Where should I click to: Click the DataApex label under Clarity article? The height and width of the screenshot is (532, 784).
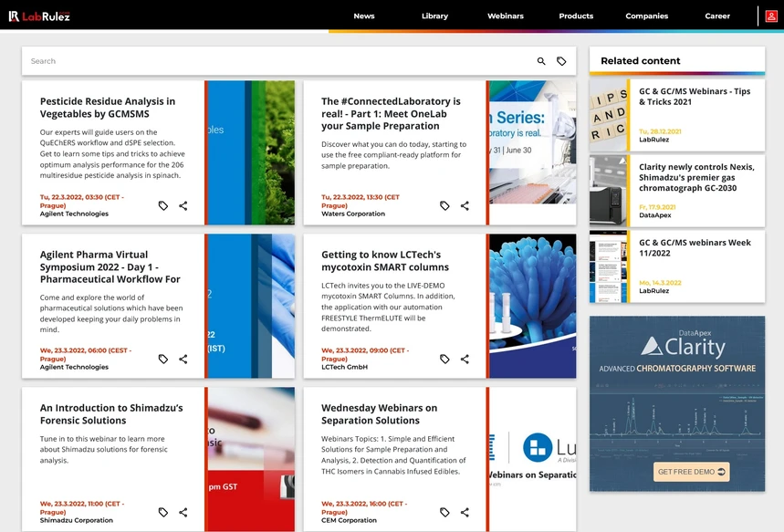pos(655,215)
